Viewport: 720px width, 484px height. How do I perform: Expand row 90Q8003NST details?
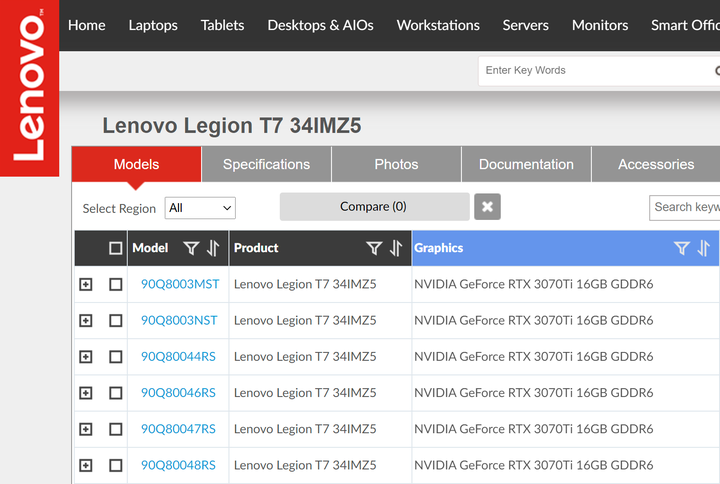tap(86, 321)
